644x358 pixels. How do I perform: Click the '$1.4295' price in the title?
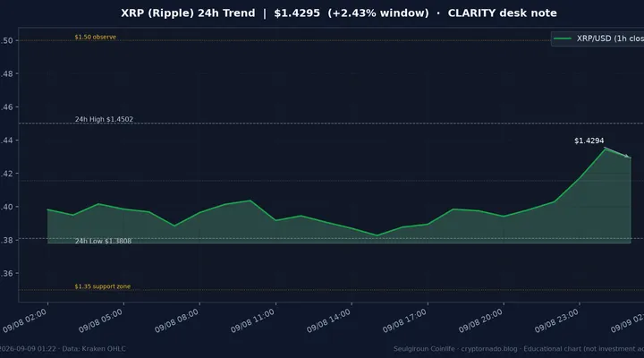pyautogui.click(x=297, y=13)
